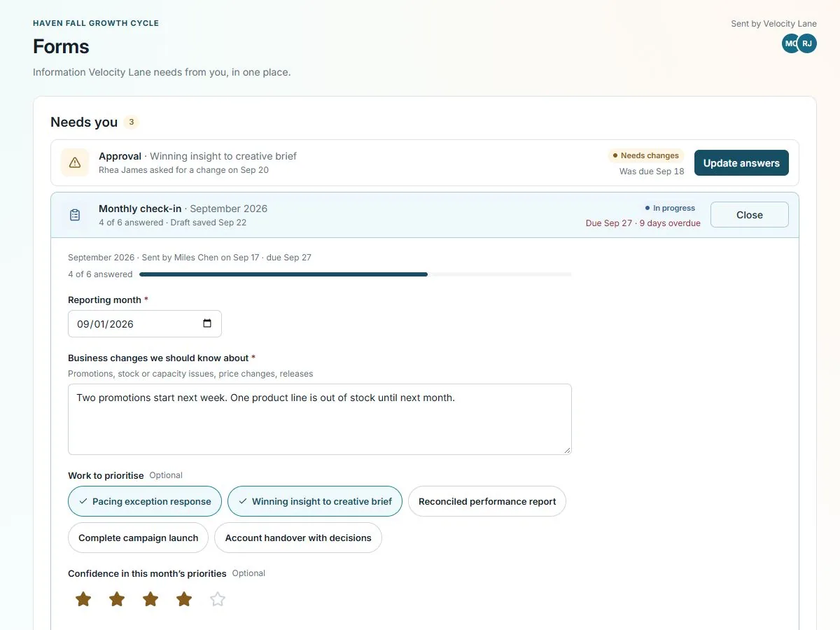Image resolution: width=840 pixels, height=630 pixels.
Task: Click the clipboard icon on Monthly check-in row
Action: pyautogui.click(x=75, y=215)
